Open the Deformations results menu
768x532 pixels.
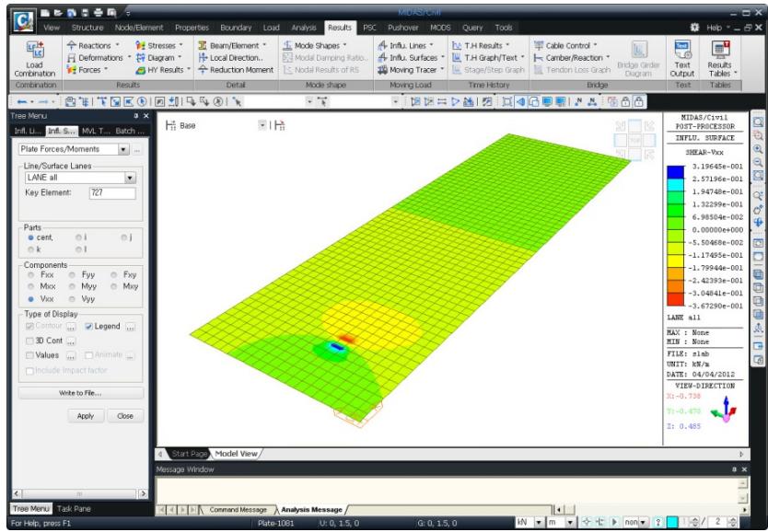pos(99,58)
